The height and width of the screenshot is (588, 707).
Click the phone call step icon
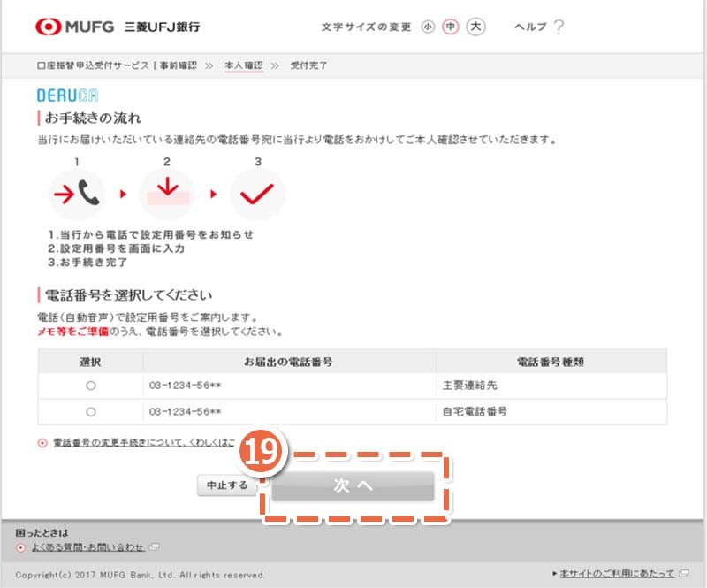pos(77,195)
